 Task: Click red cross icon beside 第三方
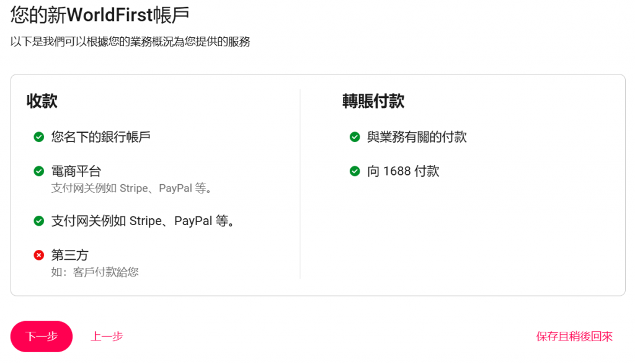coord(39,255)
